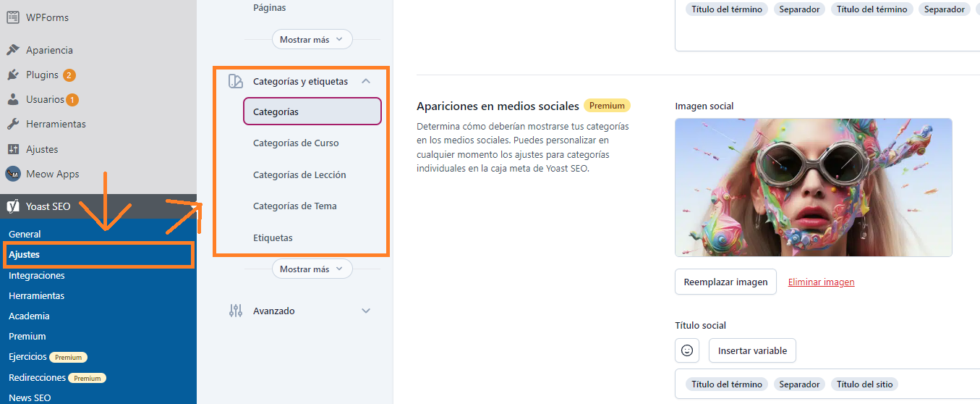Click the Meow Apps cat icon
Viewport: 980px width, 404px height.
(x=13, y=174)
